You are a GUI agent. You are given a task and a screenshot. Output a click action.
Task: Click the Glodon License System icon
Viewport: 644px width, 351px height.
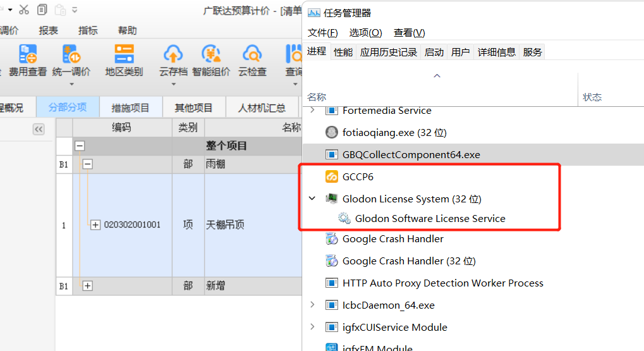pyautogui.click(x=331, y=199)
